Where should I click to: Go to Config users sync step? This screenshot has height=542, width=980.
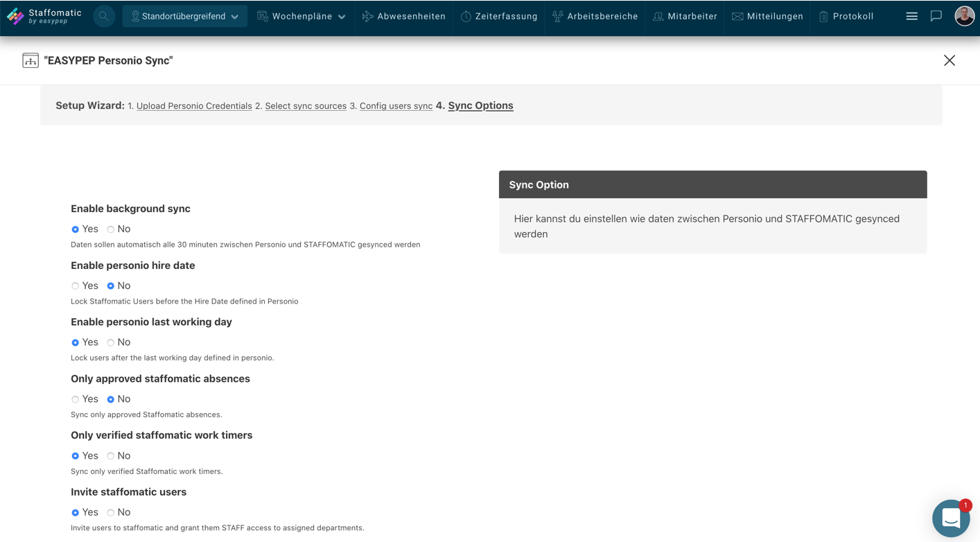tap(396, 106)
